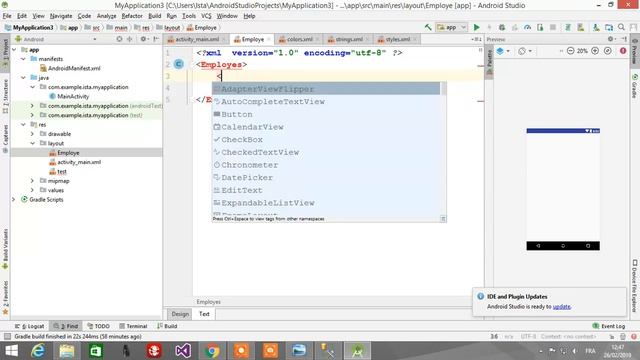
Task: Open the Terminal tool window
Action: [x=133, y=326]
